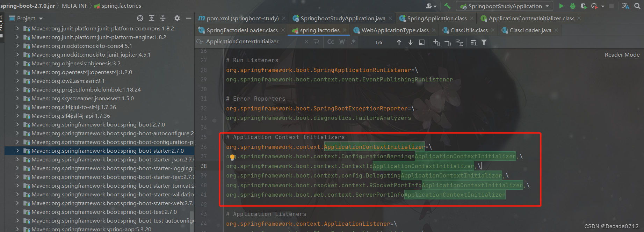Click line 38 in editor gutter
Viewport: 644px width, 232px height.
click(203, 166)
